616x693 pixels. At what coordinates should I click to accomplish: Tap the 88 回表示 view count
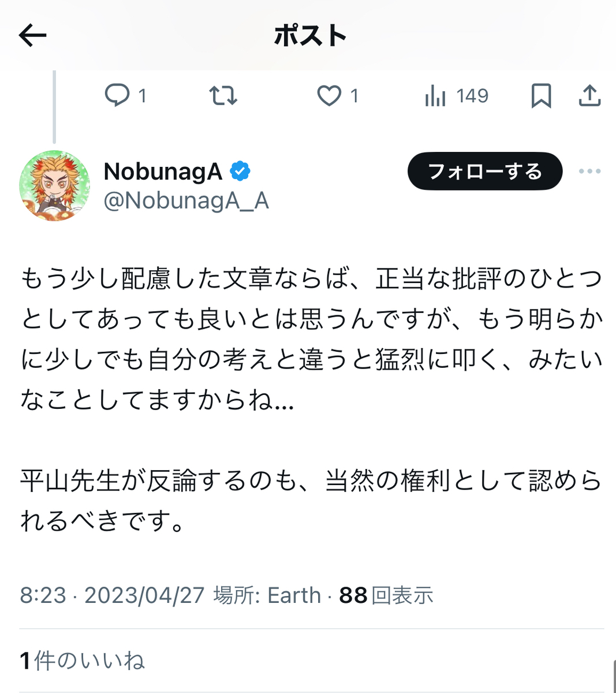click(386, 595)
